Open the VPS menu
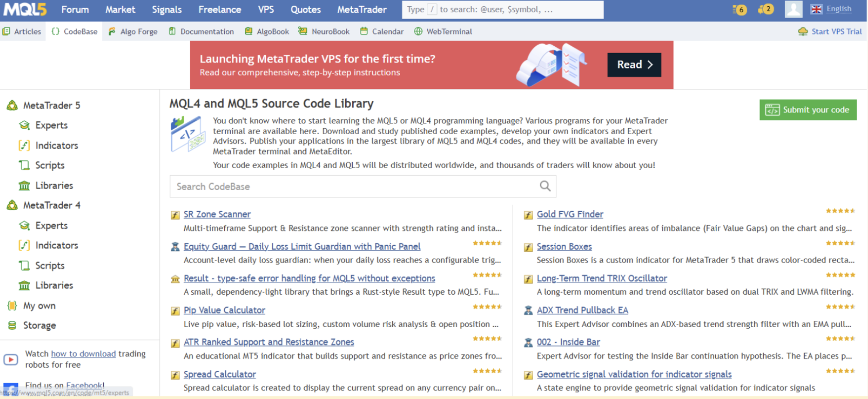Image resolution: width=868 pixels, height=399 pixels. [266, 9]
